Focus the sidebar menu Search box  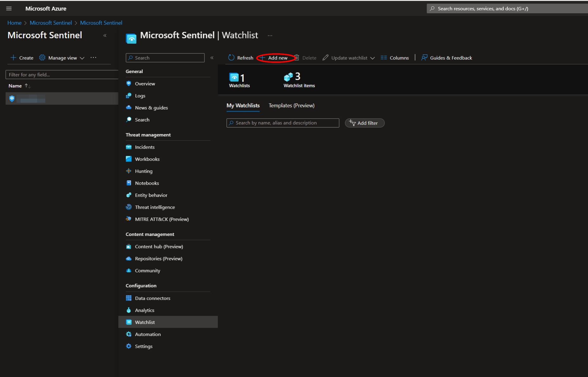[x=165, y=58]
